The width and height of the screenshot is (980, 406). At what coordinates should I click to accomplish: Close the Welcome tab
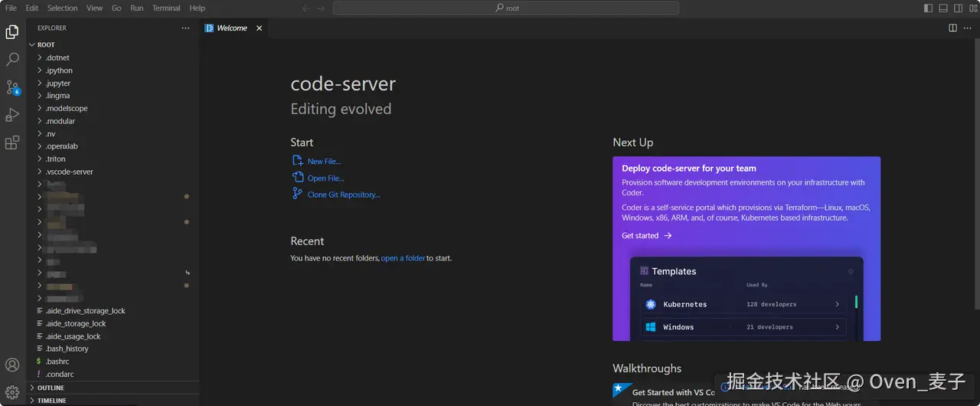(259, 28)
